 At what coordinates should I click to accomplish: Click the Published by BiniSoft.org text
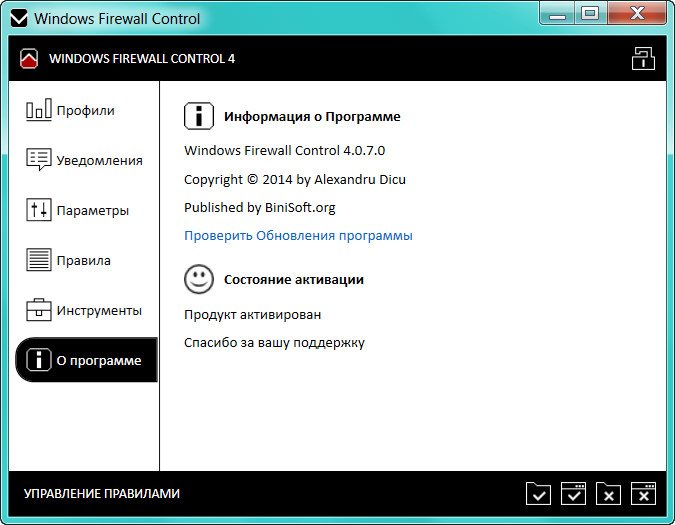(259, 207)
